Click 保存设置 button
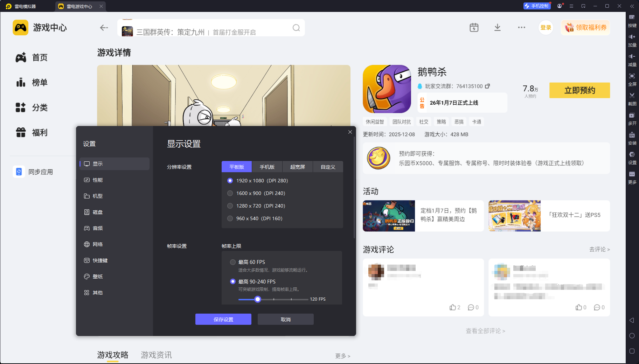639x364 pixels. (223, 319)
